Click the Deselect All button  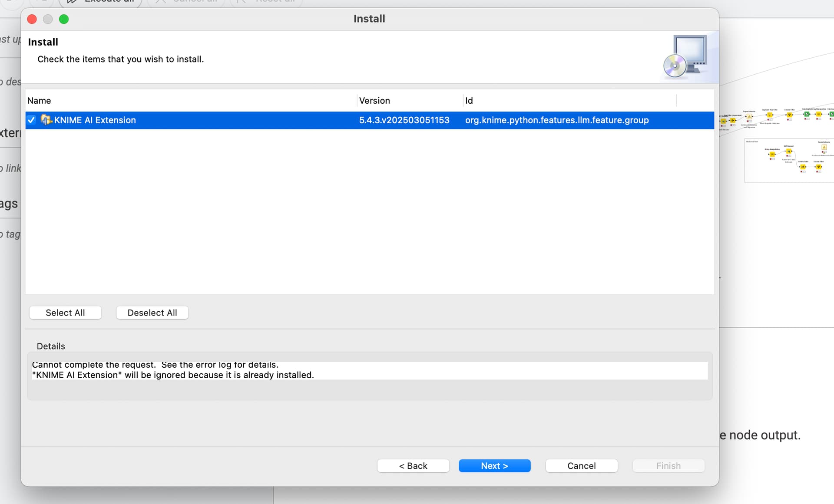pyautogui.click(x=152, y=313)
